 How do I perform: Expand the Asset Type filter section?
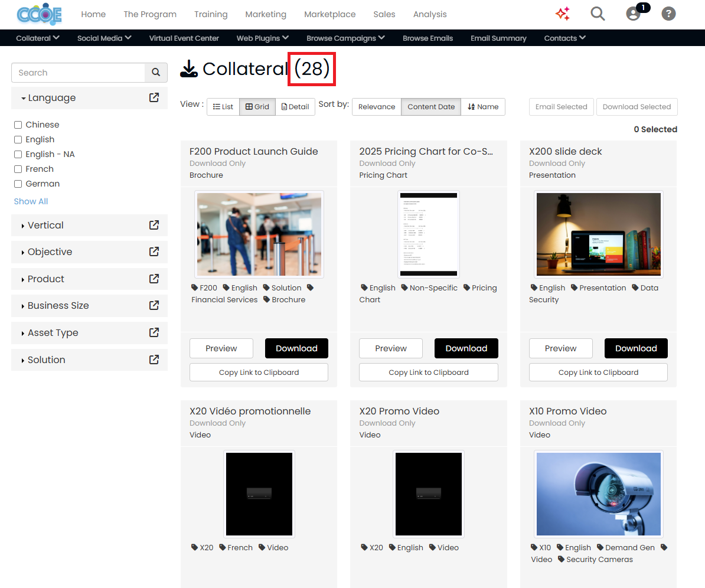click(x=50, y=332)
